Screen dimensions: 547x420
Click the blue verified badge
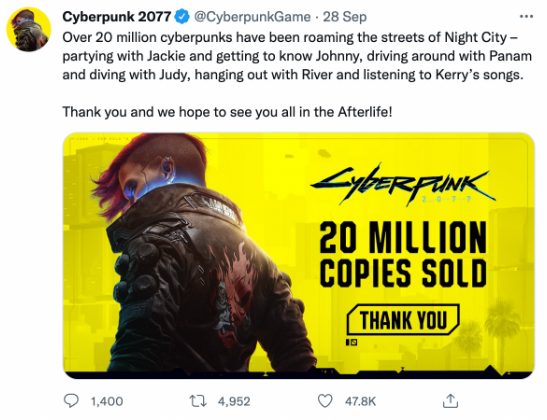click(x=182, y=17)
